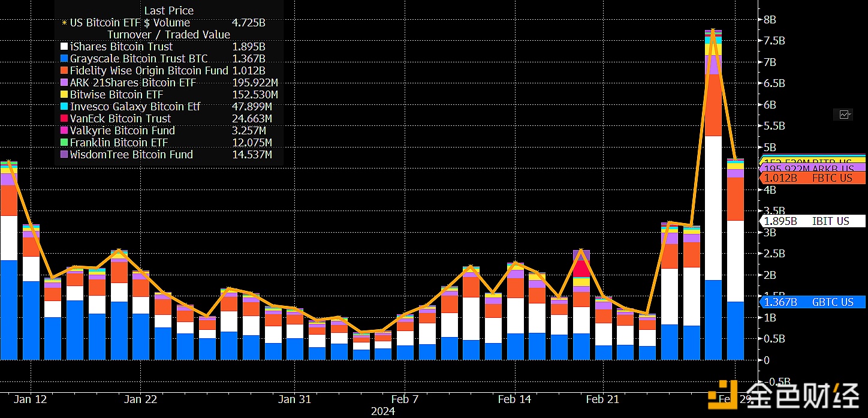The width and height of the screenshot is (868, 418).
Task: Select the ARK 21Shares Bitcoin ETF legend label
Action: pos(133,83)
